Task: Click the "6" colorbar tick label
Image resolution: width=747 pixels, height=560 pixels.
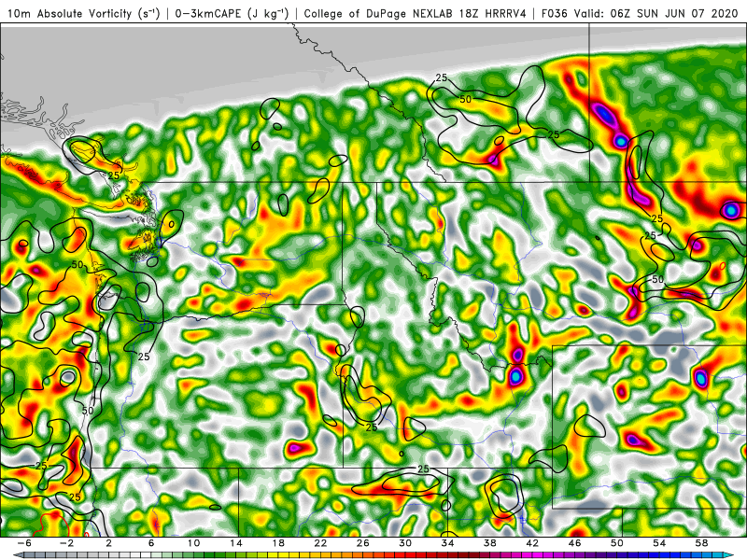Action: (x=151, y=543)
